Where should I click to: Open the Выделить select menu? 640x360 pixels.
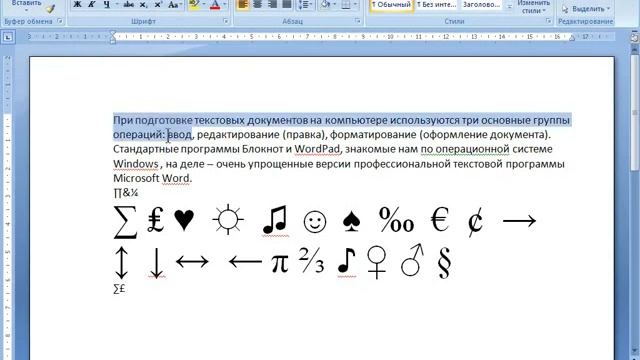click(586, 9)
